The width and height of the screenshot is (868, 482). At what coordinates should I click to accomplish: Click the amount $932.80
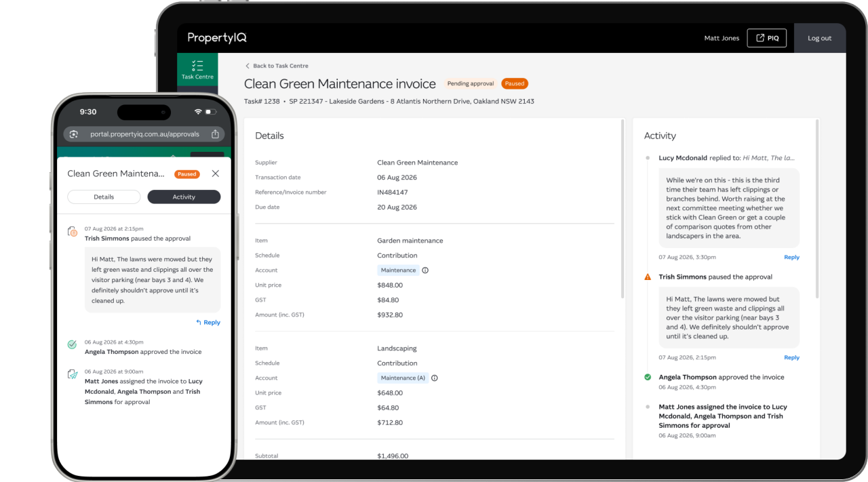pyautogui.click(x=390, y=315)
